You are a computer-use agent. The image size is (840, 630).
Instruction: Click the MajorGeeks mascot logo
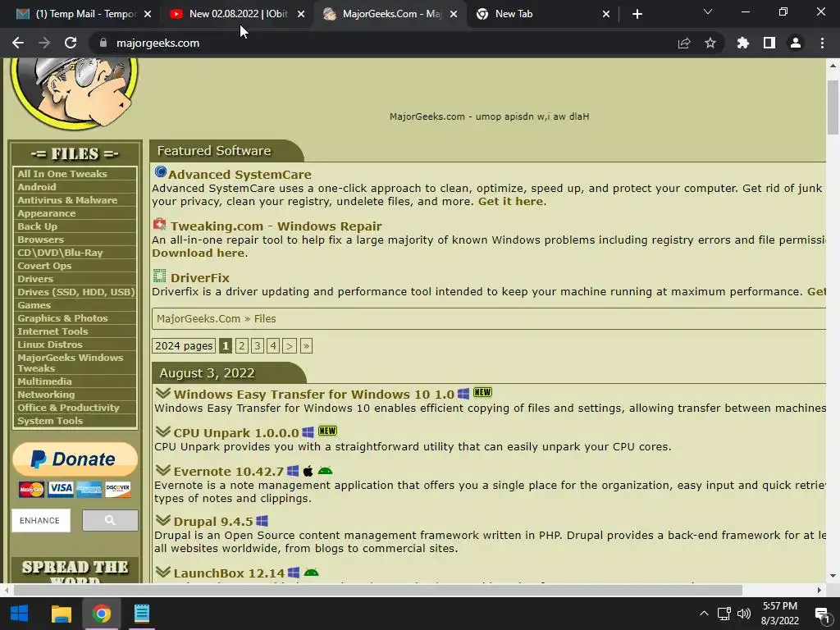pos(74,94)
